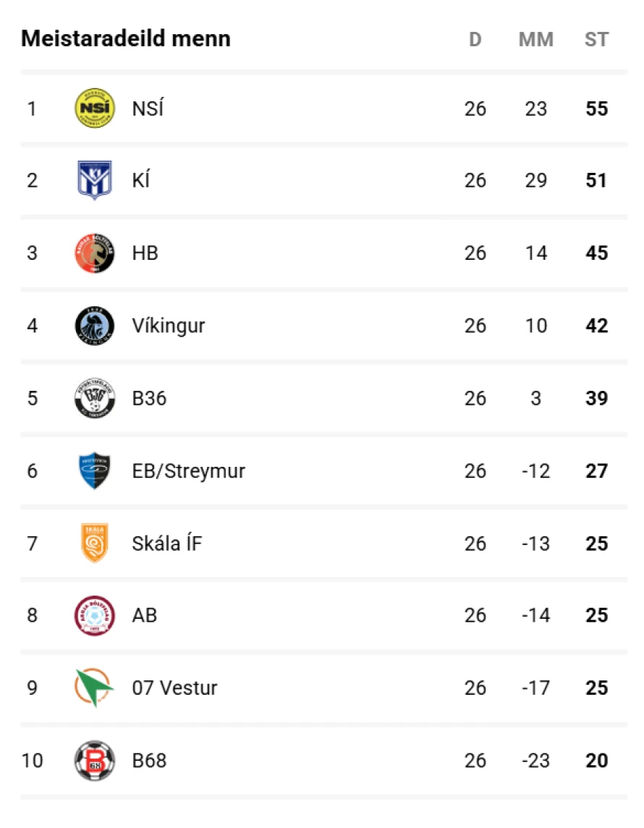Screen dimensions: 644x828
Task: Click the Skála ÍF orange crest
Action: click(95, 543)
